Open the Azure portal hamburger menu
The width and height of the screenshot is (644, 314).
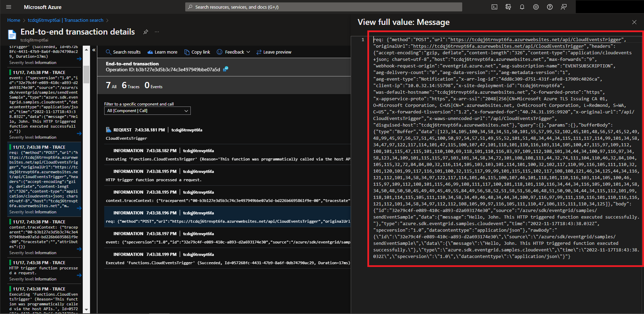point(9,7)
